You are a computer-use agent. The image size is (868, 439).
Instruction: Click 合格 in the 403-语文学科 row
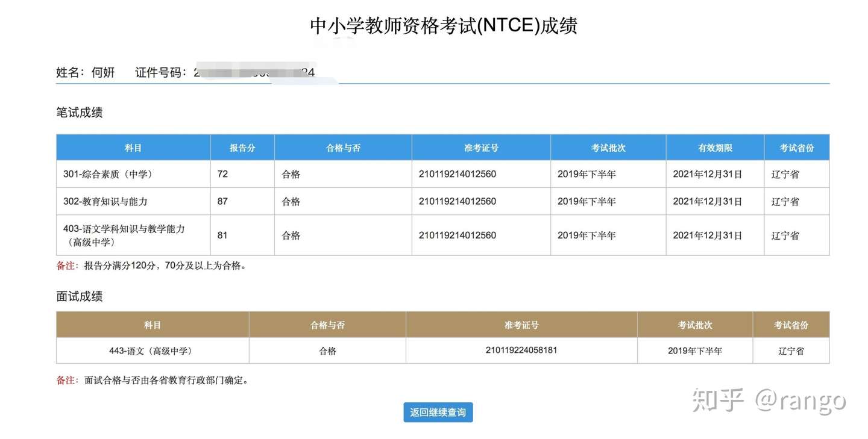pyautogui.click(x=291, y=235)
